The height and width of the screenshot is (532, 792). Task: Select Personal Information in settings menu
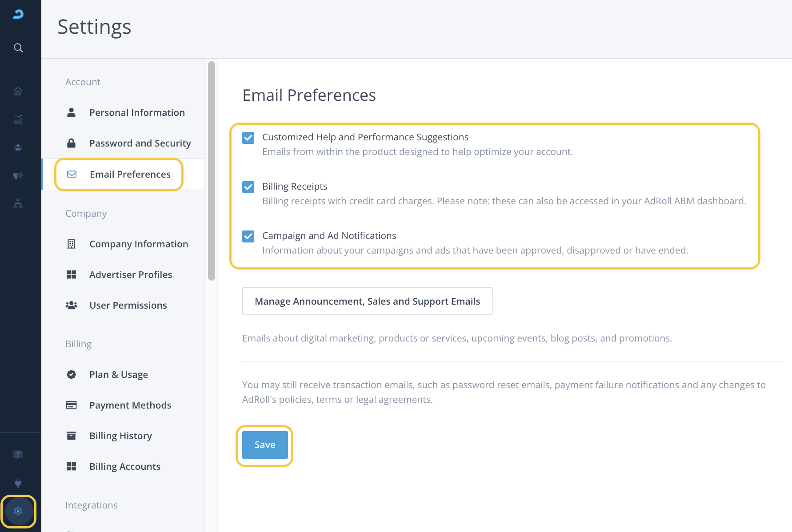[x=136, y=113]
